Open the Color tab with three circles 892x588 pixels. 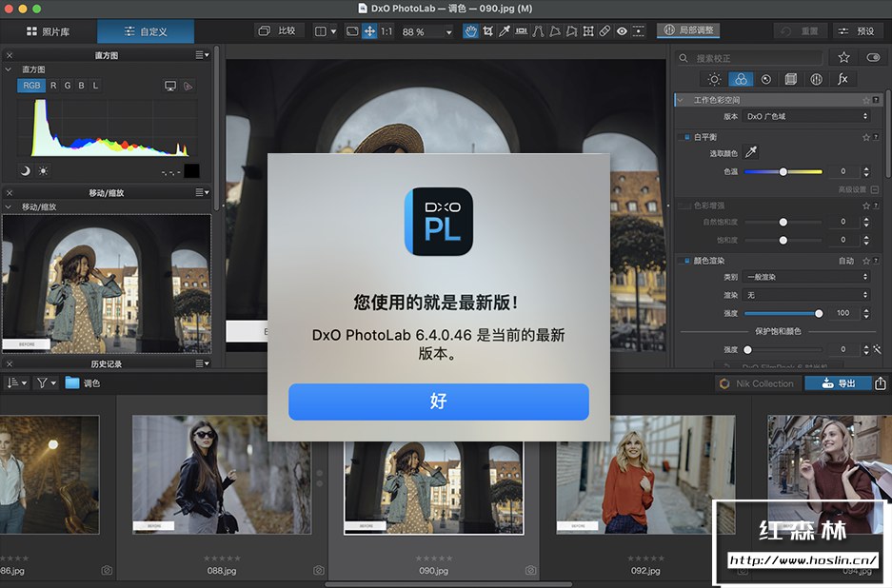pos(740,79)
